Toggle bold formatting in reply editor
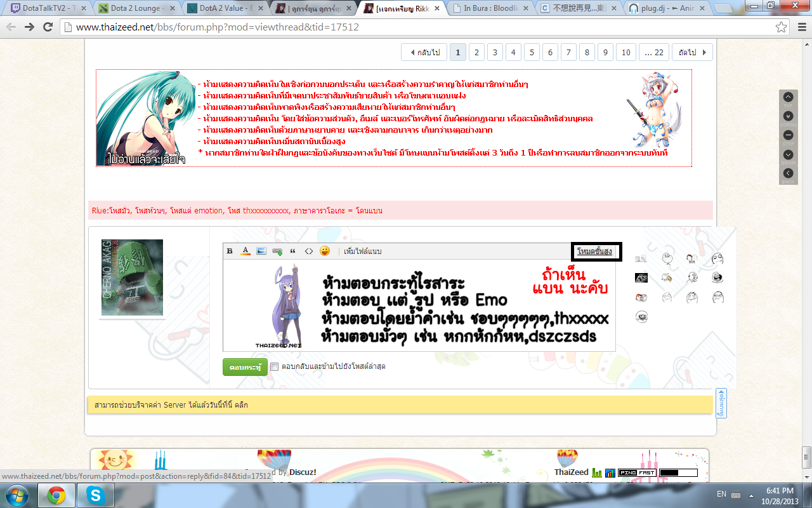 tap(230, 251)
